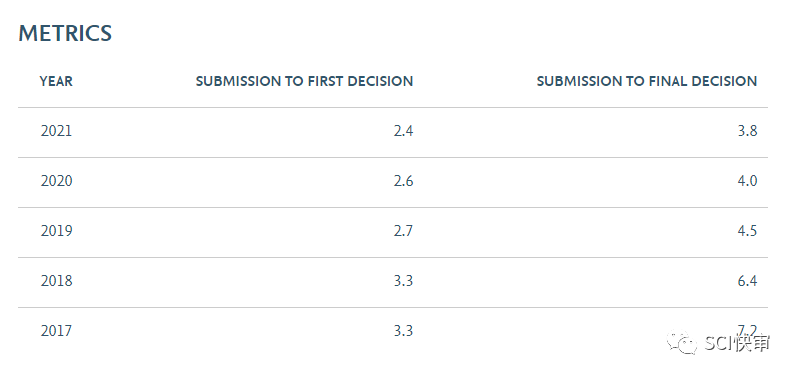Click the WeChat logo icon in watermark
796x377 pixels.
683,342
